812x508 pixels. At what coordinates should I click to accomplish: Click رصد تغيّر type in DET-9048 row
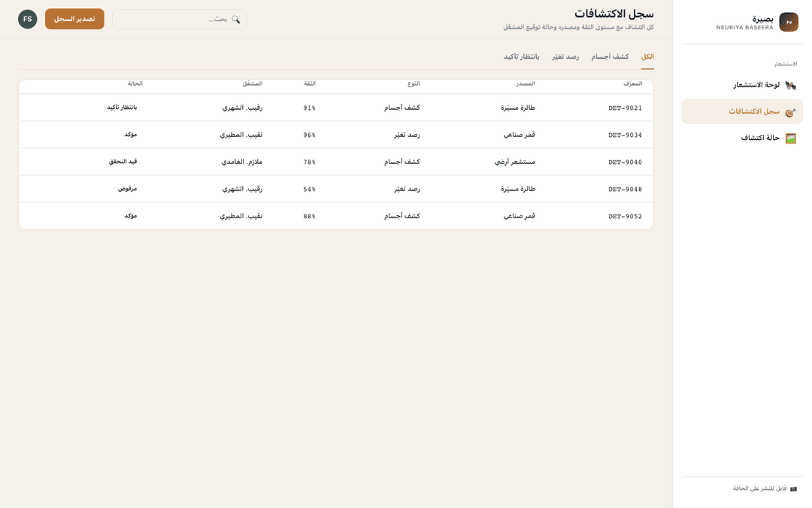(407, 189)
